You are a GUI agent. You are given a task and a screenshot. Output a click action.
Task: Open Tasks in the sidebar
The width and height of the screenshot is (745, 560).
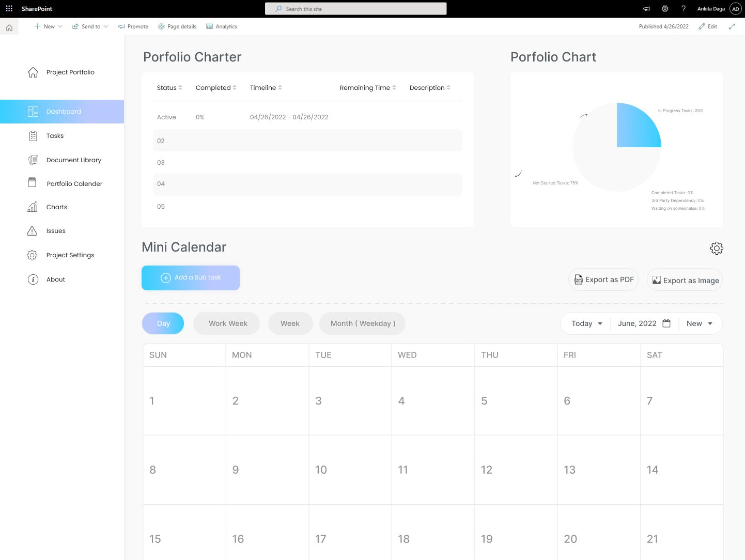55,136
